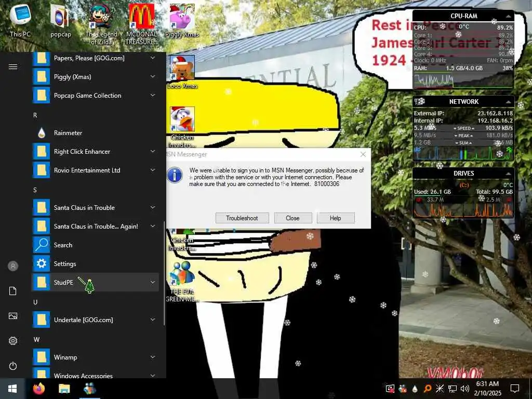Open network status tray icon
This screenshot has height=399, width=532.
[x=453, y=389]
